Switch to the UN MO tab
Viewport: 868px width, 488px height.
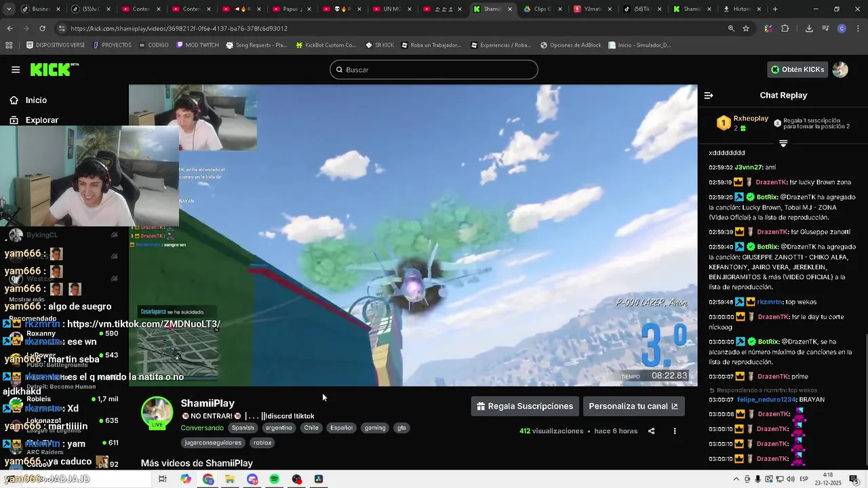392,9
